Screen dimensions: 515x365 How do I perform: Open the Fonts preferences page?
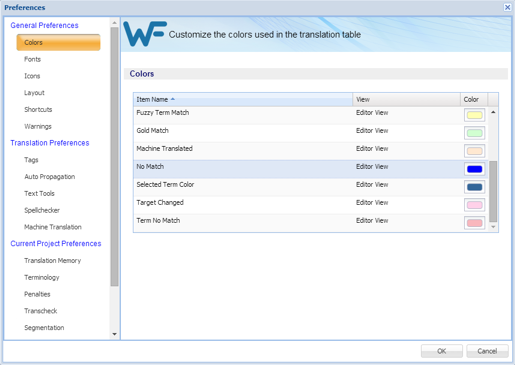pyautogui.click(x=32, y=59)
